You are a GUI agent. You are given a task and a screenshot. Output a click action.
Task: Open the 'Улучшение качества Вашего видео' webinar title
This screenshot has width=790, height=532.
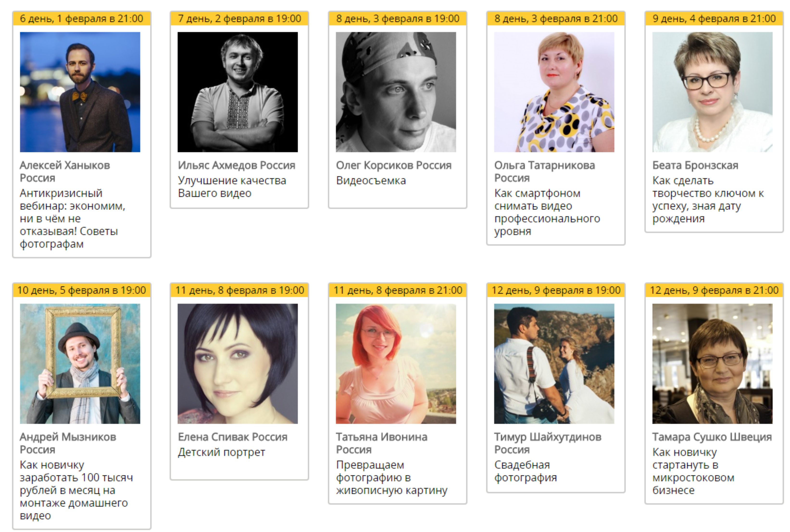(x=232, y=187)
